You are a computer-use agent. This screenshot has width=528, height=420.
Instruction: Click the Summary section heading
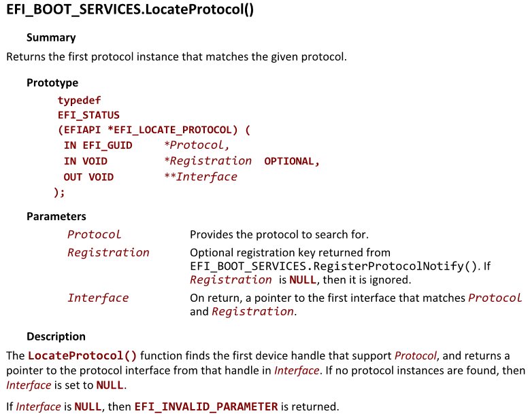[x=51, y=37]
